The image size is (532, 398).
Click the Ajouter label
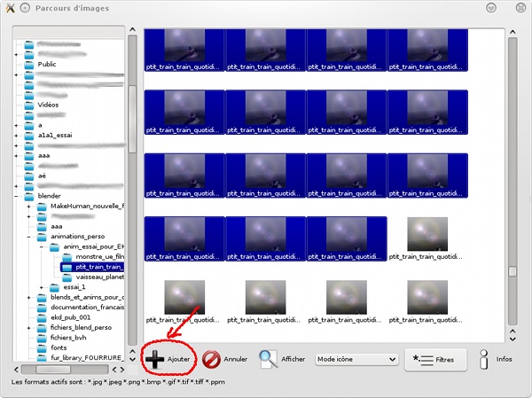click(178, 359)
